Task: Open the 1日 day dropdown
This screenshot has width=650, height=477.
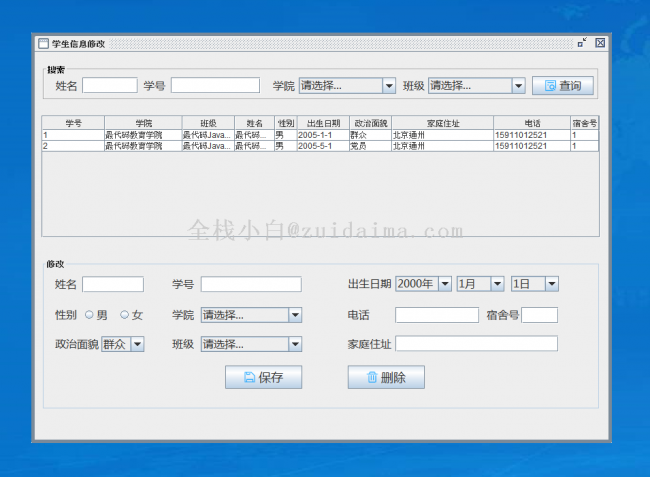Action: (535, 284)
